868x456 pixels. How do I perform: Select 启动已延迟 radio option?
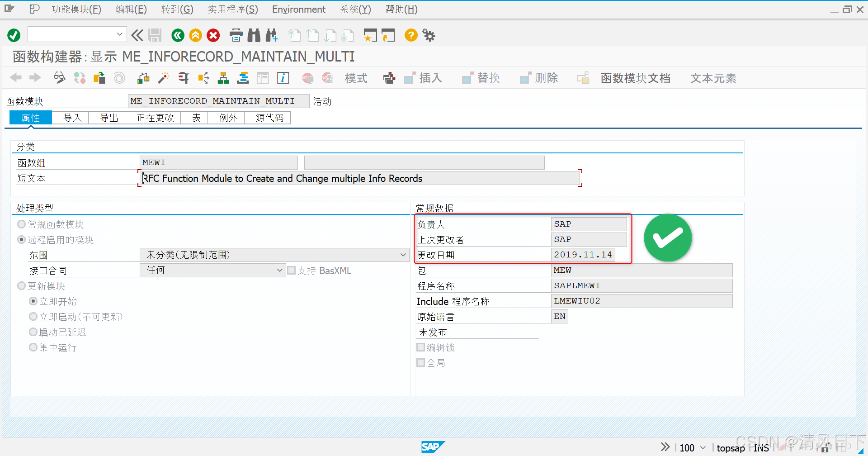click(x=33, y=332)
